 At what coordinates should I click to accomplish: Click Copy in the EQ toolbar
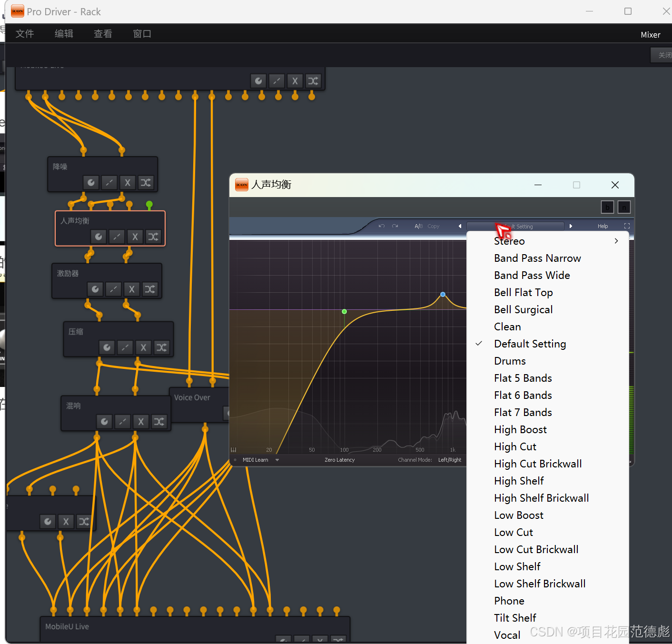click(433, 226)
